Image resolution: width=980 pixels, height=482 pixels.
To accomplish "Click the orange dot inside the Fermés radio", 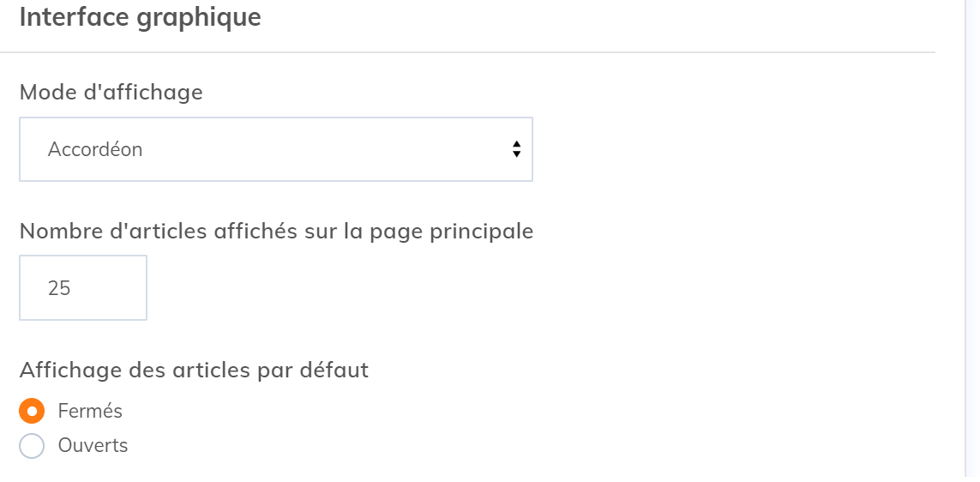I will click(x=32, y=412).
